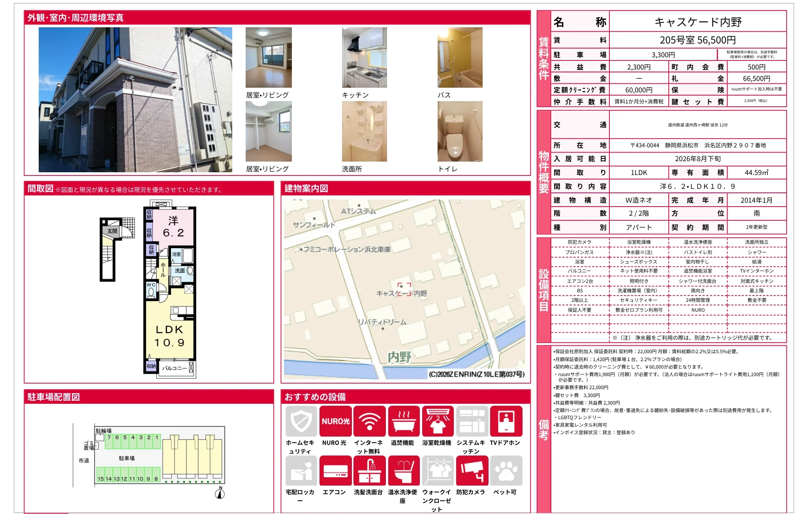This screenshot has height=514, width=812.
Task: Select the 追焚機能 bathtub icon
Action: click(404, 421)
